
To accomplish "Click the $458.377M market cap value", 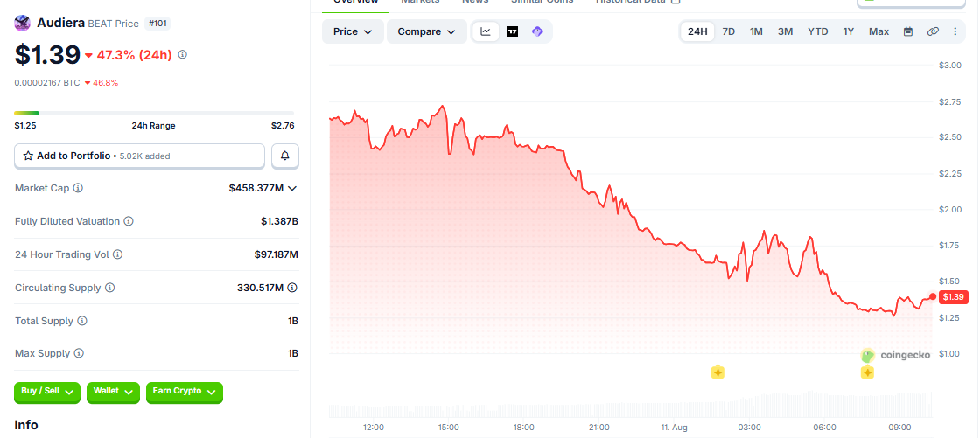I will click(x=256, y=187).
